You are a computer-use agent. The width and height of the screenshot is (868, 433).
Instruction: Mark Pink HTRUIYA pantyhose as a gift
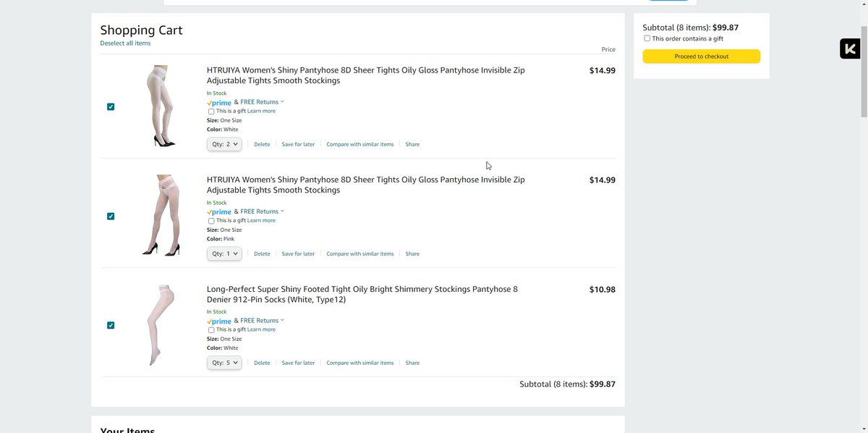click(211, 221)
